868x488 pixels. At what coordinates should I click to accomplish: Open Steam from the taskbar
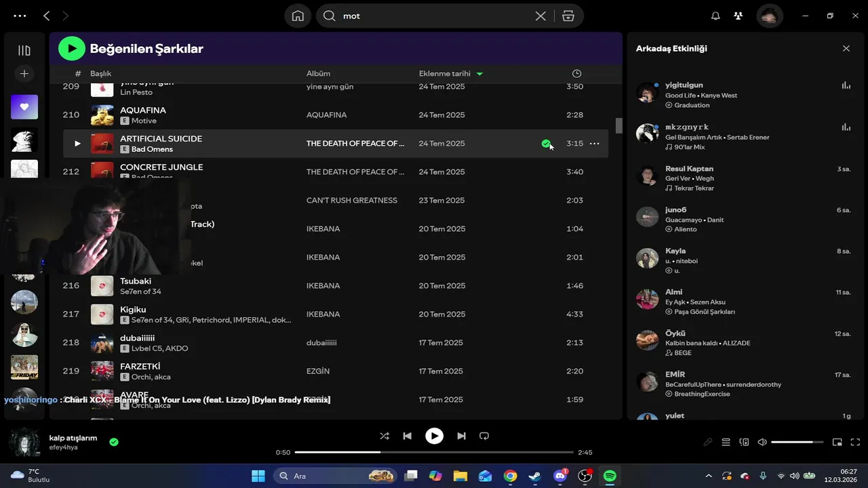[535, 476]
